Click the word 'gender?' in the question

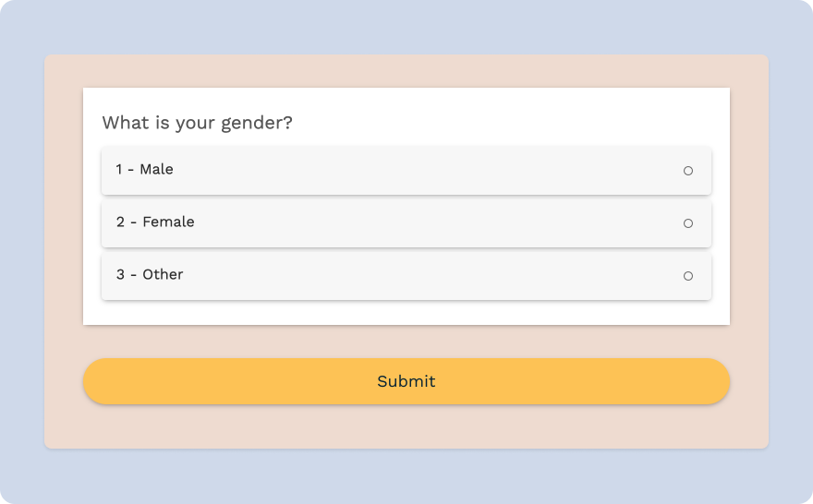pyautogui.click(x=257, y=125)
